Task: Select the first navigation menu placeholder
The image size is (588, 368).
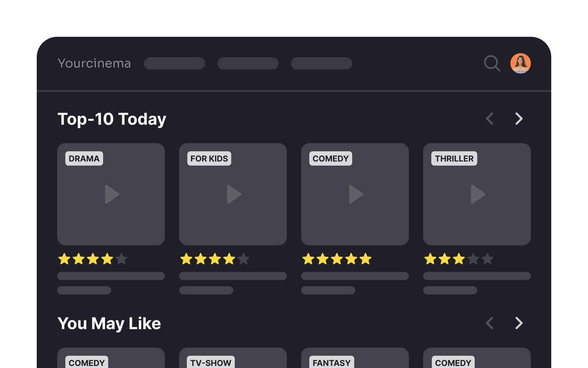Action: click(x=175, y=63)
